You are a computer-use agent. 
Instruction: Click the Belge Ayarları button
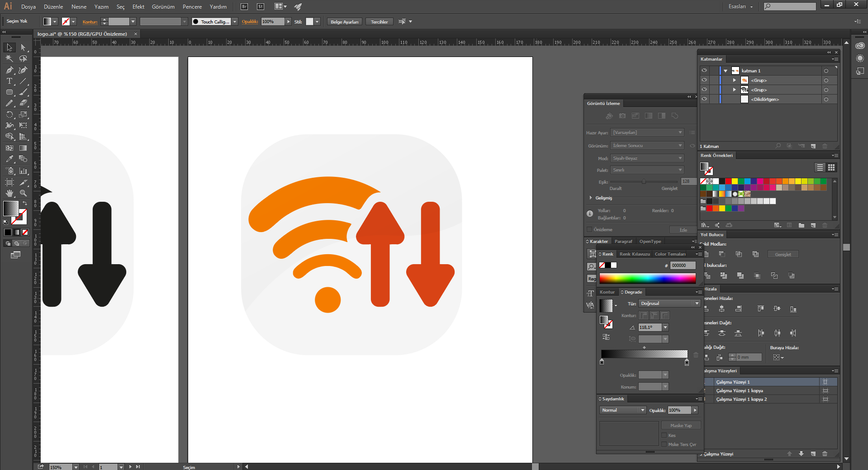point(344,22)
